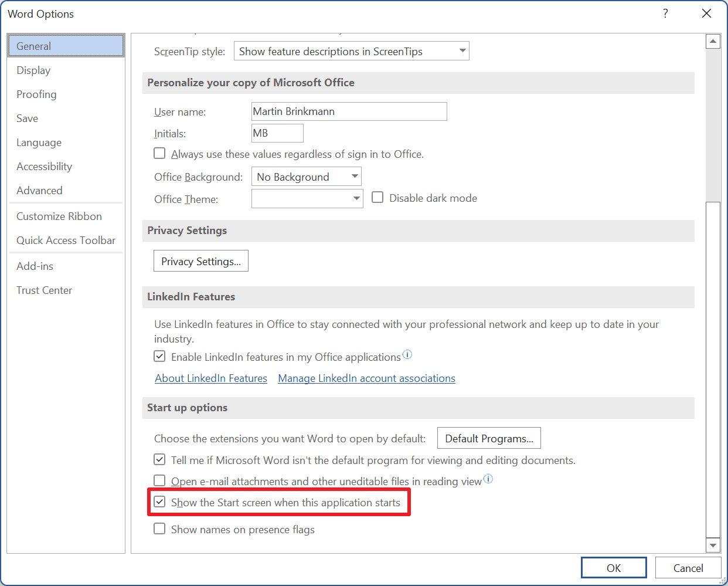The width and height of the screenshot is (728, 586).
Task: Switch to Trust Center settings
Action: point(44,290)
